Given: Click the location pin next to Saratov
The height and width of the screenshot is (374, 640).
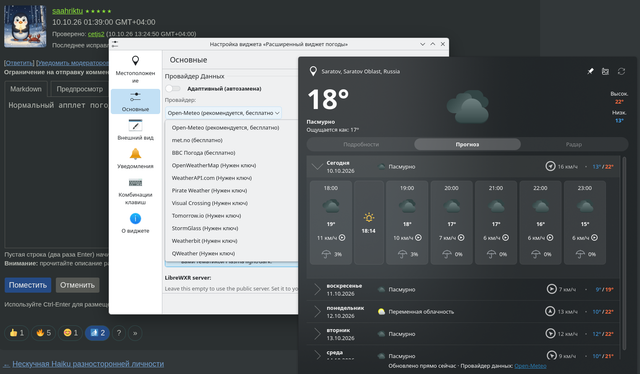Looking at the screenshot, I should click(x=313, y=71).
